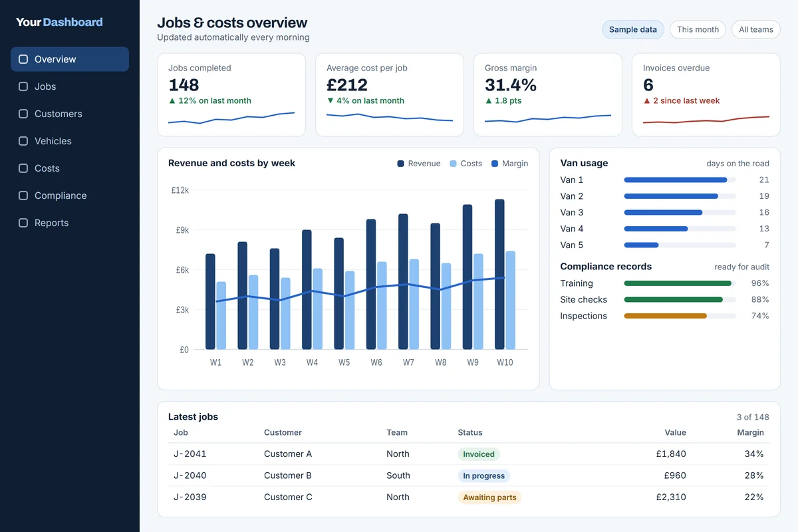Open the Invoices overdue card

coord(706,95)
